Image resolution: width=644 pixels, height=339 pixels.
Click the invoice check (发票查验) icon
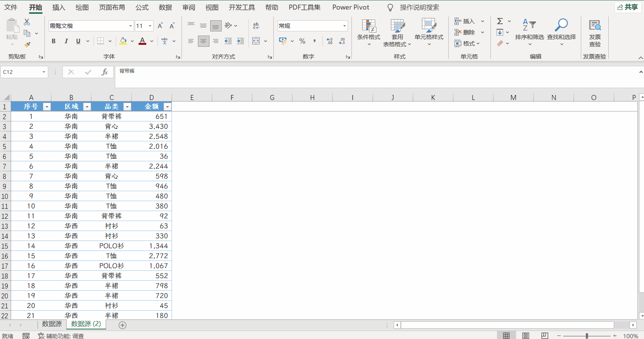pos(595,26)
